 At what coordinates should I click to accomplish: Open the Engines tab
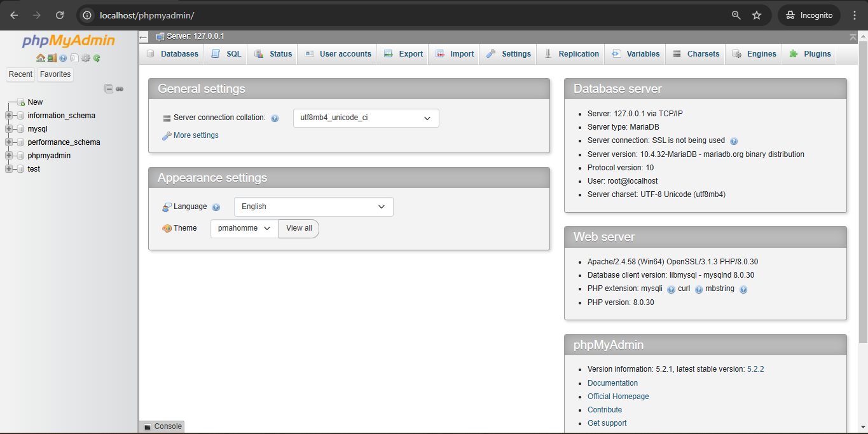[x=754, y=54]
